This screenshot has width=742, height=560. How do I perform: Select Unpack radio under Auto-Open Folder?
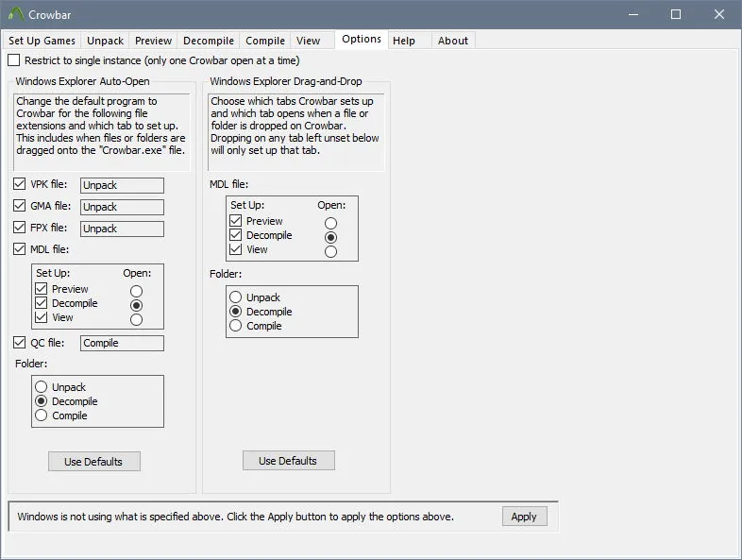coord(42,387)
